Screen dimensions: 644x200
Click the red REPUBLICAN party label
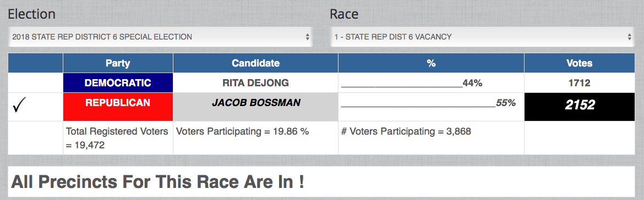pos(118,107)
